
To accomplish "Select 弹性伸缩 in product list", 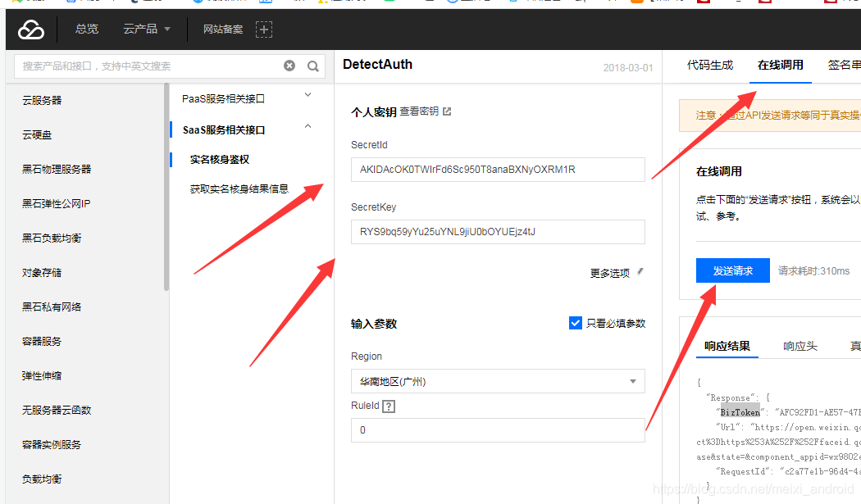I will coord(42,376).
